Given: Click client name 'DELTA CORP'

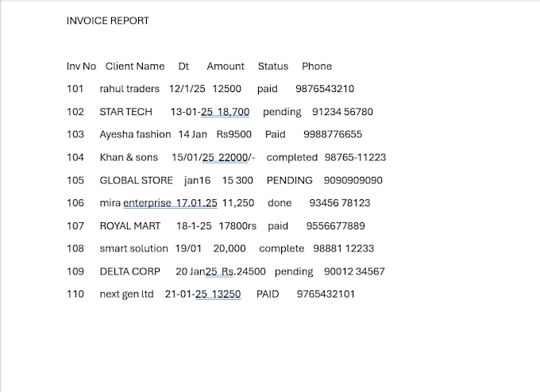Looking at the screenshot, I should [129, 271].
